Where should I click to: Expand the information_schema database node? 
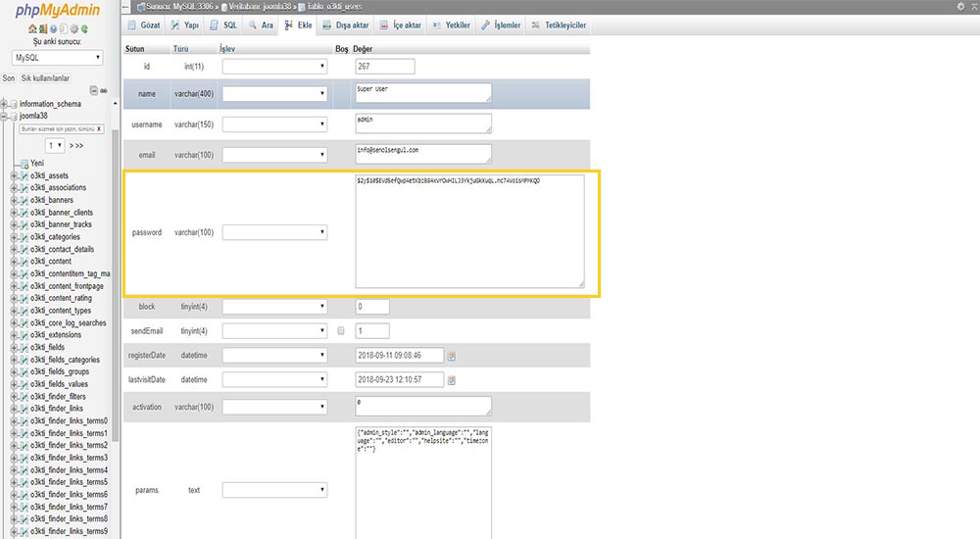click(6, 103)
